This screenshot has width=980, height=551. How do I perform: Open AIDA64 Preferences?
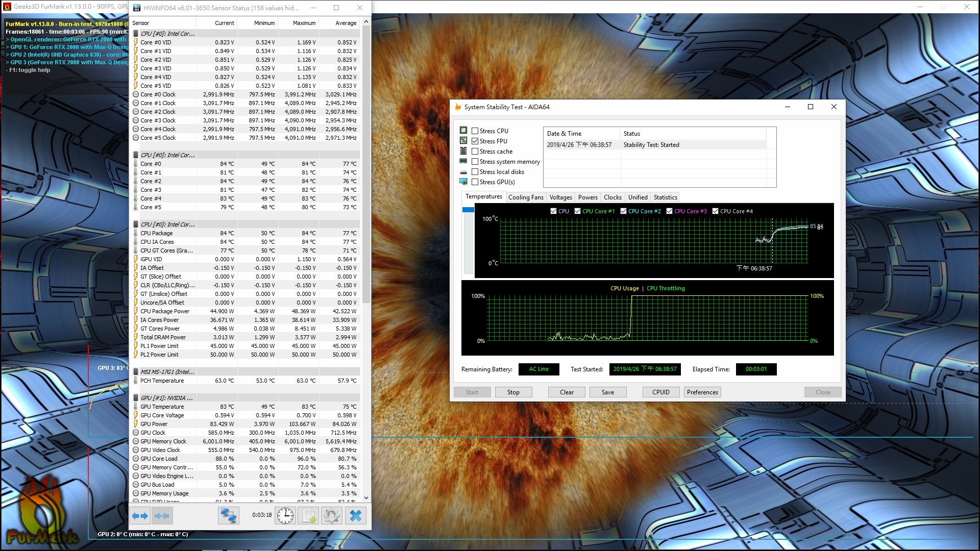(x=702, y=392)
